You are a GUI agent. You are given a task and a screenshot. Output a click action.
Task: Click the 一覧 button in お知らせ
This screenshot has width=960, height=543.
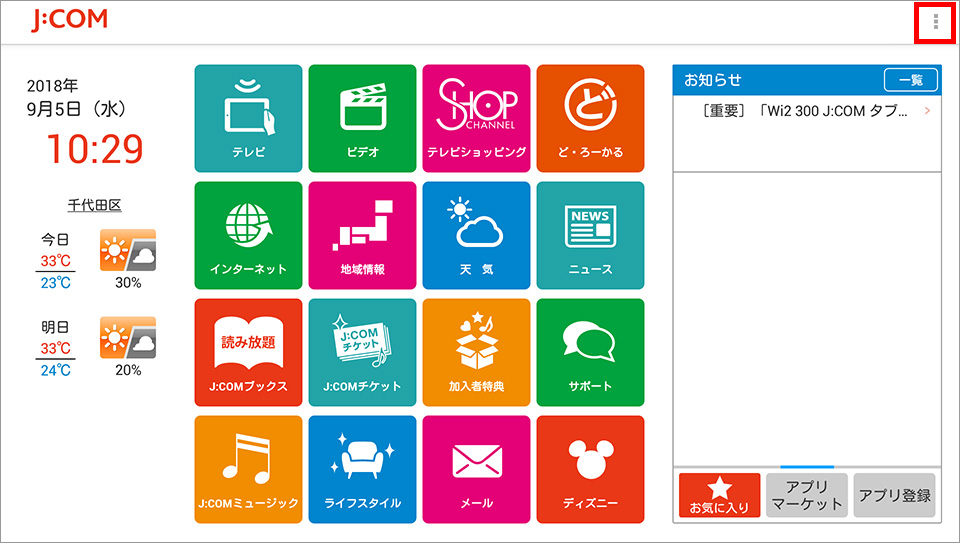(910, 80)
